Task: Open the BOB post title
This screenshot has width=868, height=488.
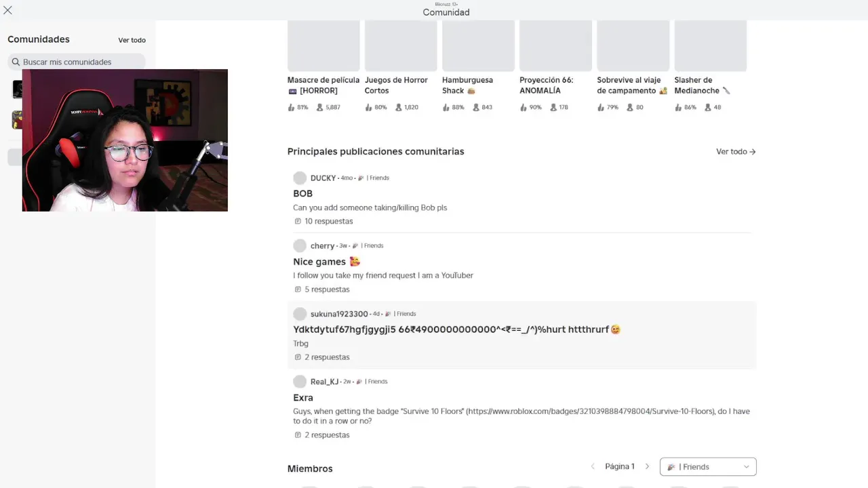Action: tap(302, 194)
